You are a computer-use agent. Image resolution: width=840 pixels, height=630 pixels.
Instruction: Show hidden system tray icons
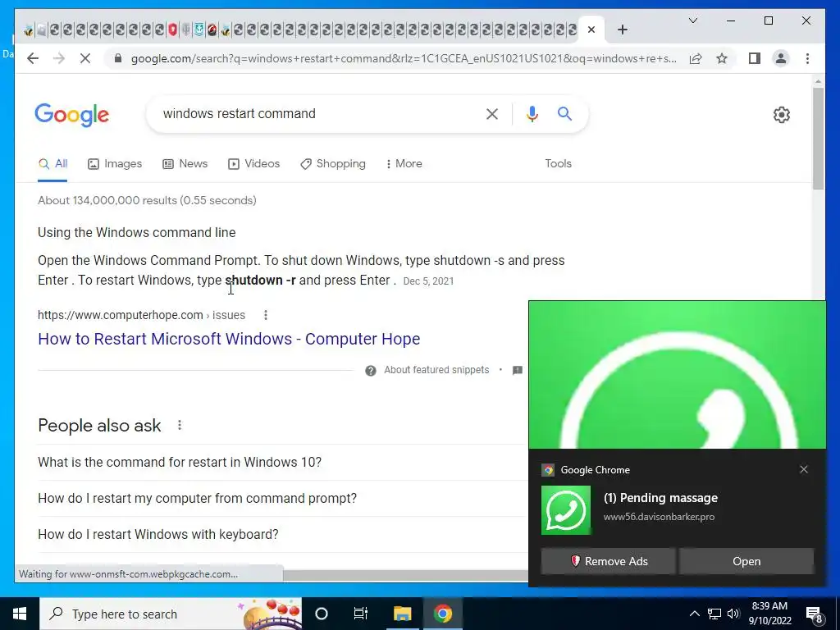tap(694, 614)
